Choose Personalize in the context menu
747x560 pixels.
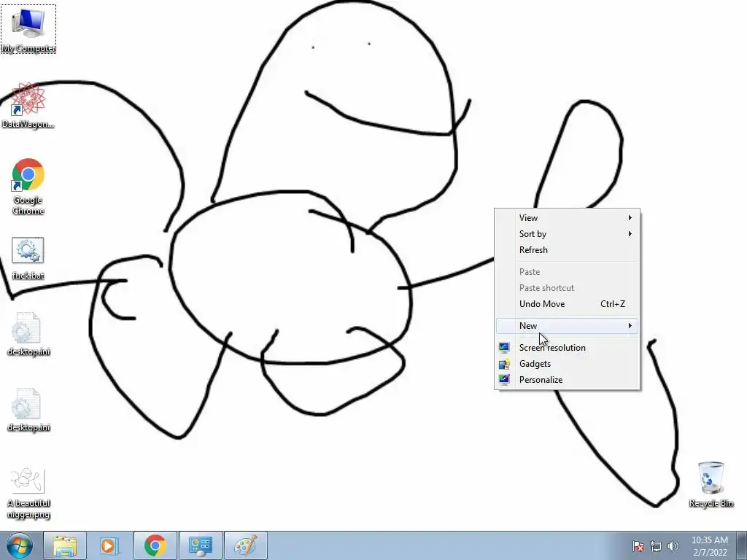[x=567, y=380]
